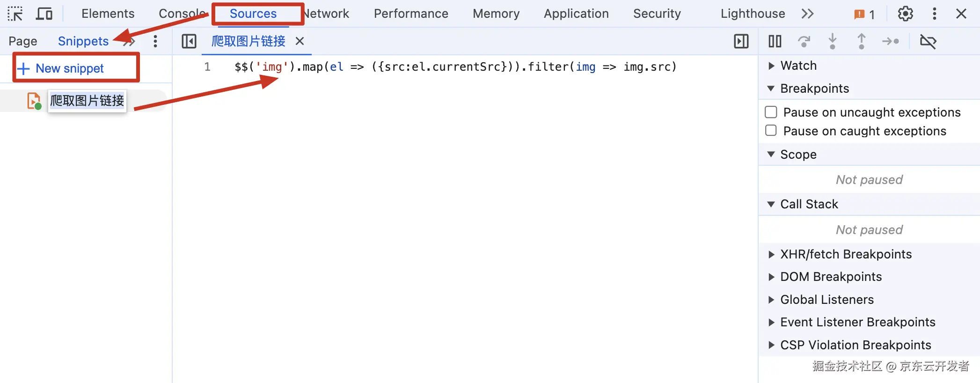Click the inspect element picker icon
Image resolution: width=980 pixels, height=383 pixels.
[15, 14]
